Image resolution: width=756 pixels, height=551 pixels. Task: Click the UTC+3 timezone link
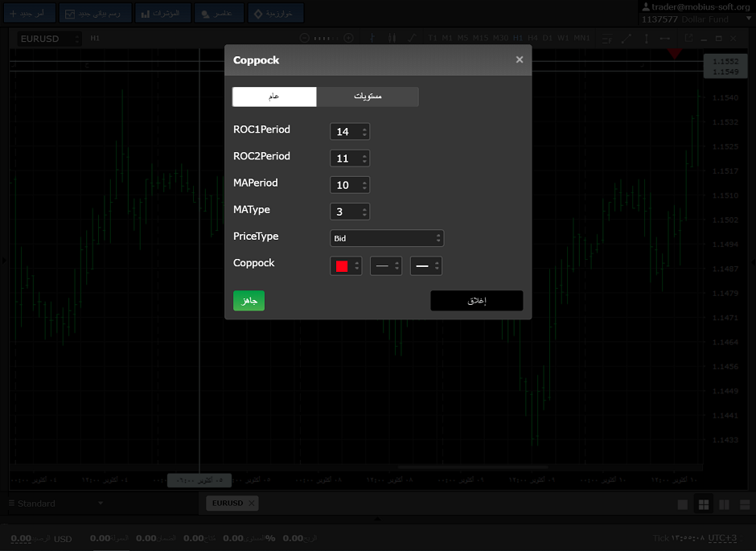pyautogui.click(x=722, y=538)
